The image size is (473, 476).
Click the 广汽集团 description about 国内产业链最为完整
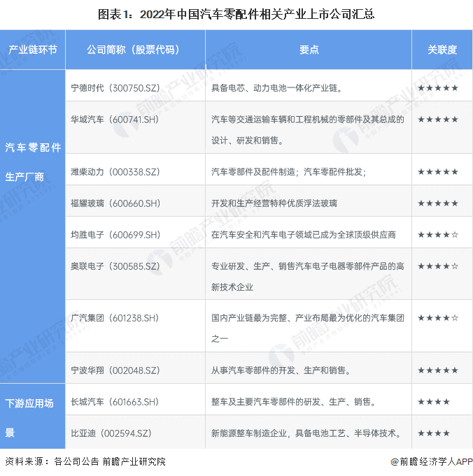pos(308,329)
